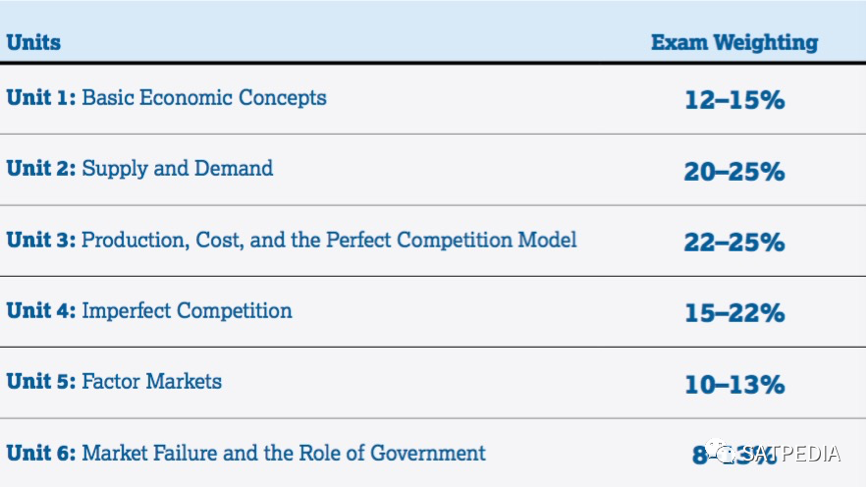The height and width of the screenshot is (487, 866).
Task: Select the 12–15% weighting value
Action: point(735,100)
